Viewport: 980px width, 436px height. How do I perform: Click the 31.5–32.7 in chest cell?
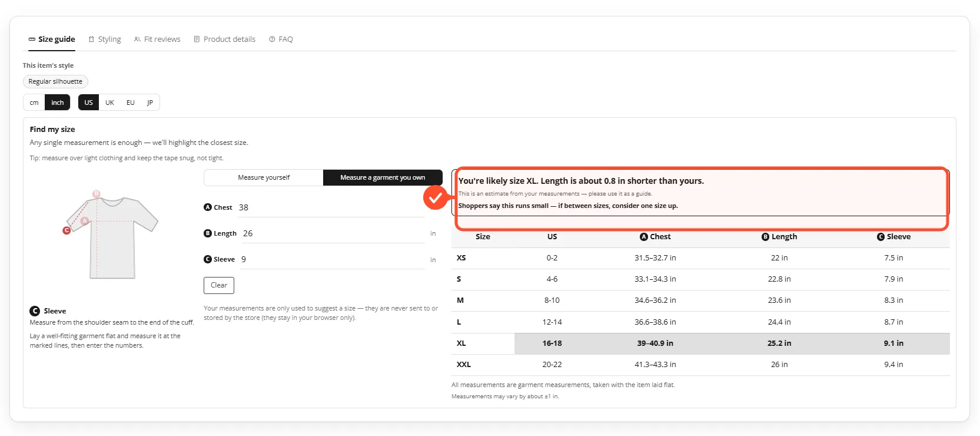[655, 258]
